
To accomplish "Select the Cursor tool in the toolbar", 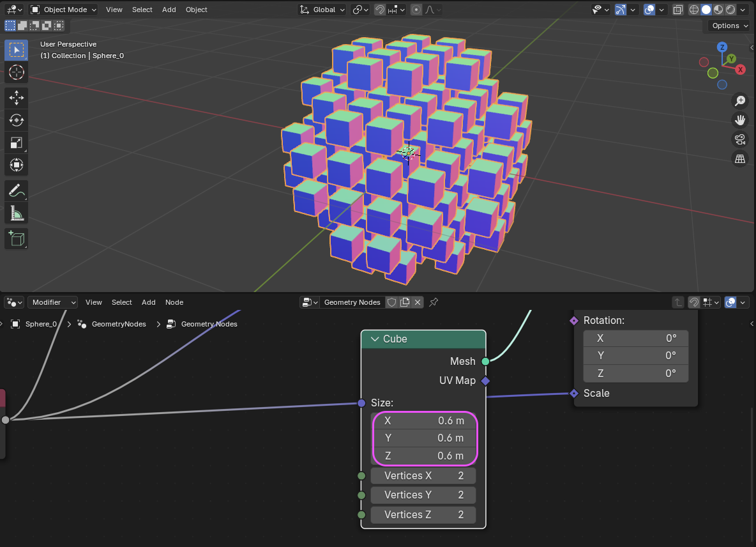I will tap(17, 72).
